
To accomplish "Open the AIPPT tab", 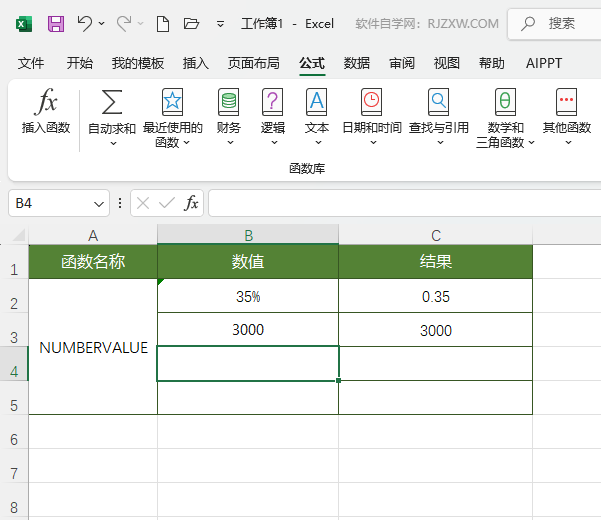I will [544, 63].
